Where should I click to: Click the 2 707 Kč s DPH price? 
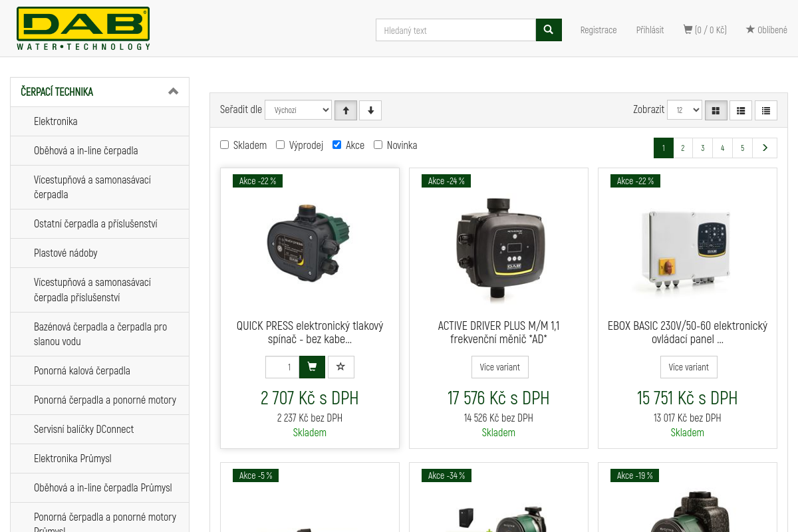[x=310, y=398]
